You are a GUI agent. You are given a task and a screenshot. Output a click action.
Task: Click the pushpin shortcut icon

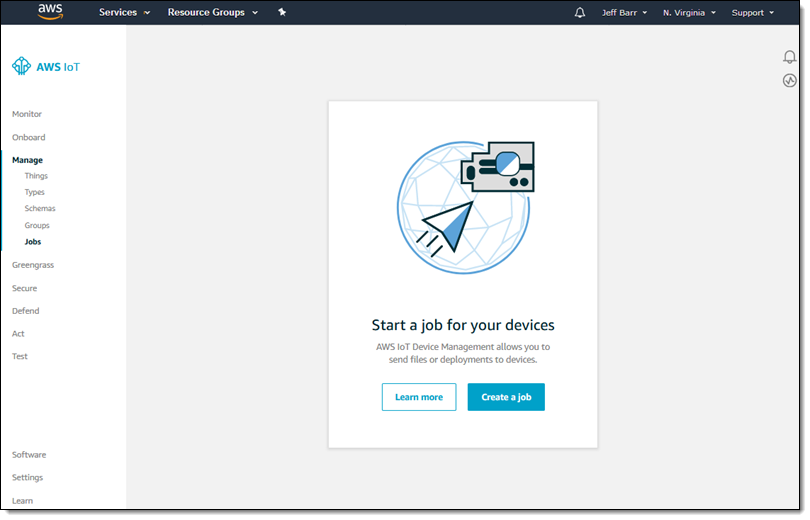click(x=282, y=13)
